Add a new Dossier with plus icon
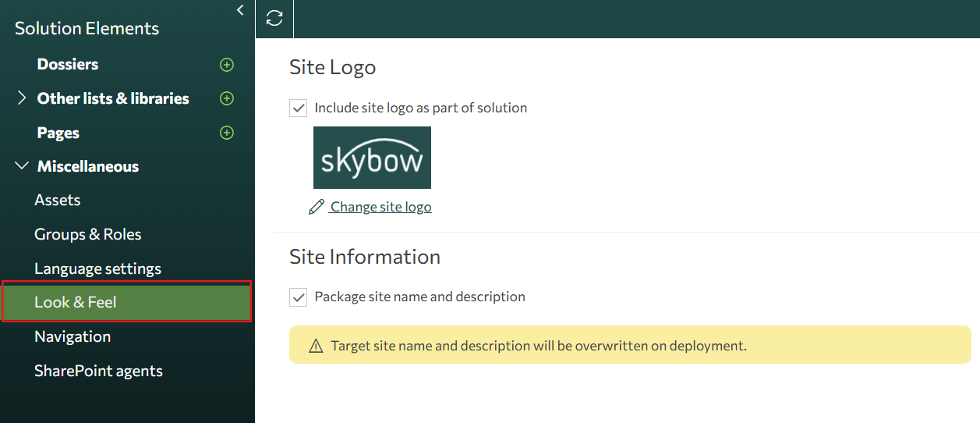This screenshot has height=423, width=980. pyautogui.click(x=227, y=65)
